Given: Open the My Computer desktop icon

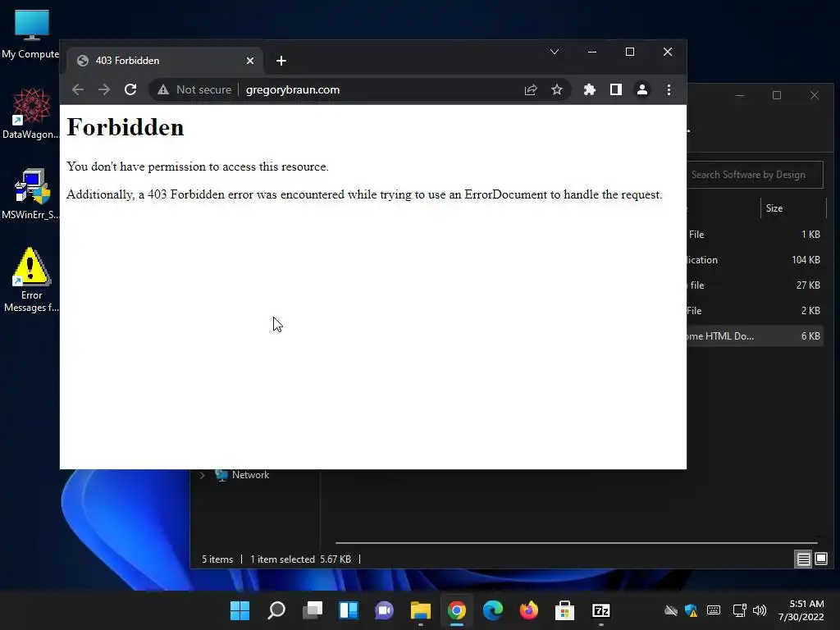Looking at the screenshot, I should click(x=31, y=34).
